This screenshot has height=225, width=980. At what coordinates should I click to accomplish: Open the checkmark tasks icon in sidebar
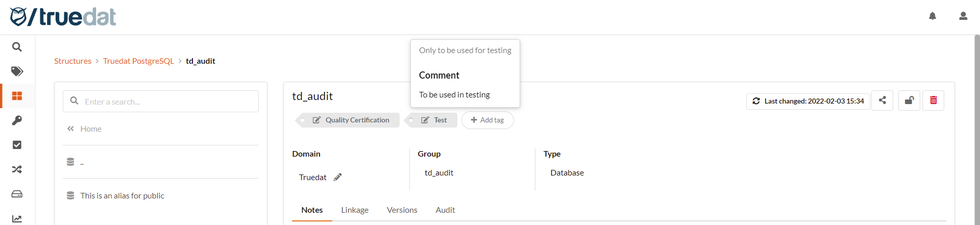point(17,145)
